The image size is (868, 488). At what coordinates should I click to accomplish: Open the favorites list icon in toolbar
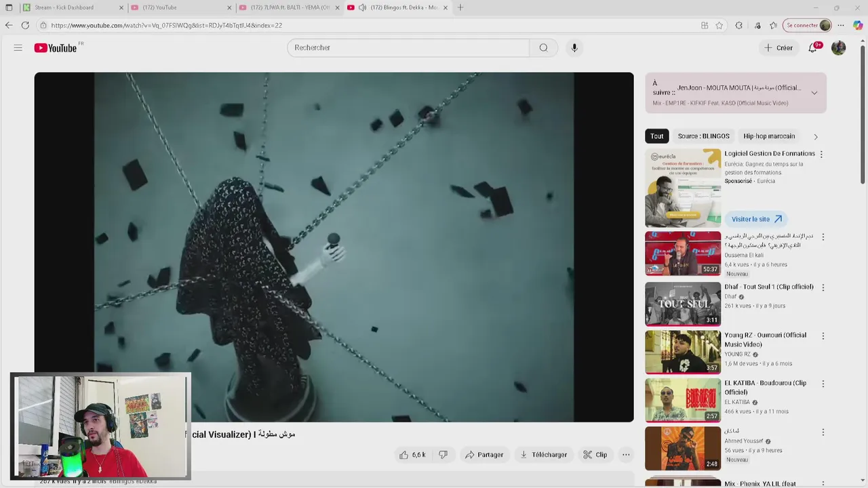[x=774, y=25]
